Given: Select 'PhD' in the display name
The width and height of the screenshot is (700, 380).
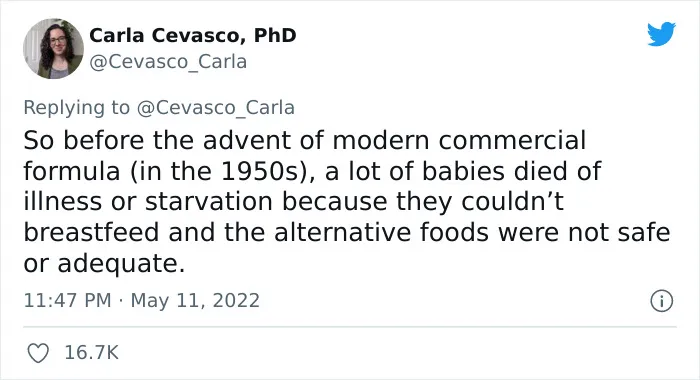Looking at the screenshot, I should point(275,35).
